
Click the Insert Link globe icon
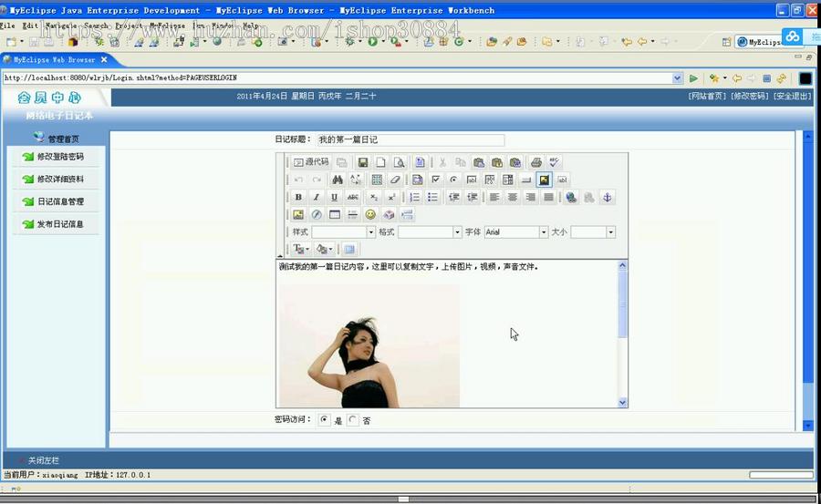571,197
